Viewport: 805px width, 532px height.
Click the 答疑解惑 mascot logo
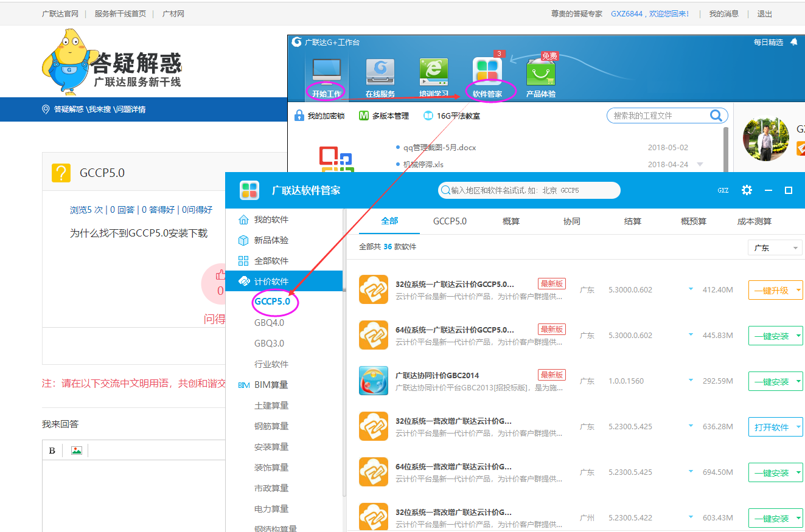(112, 62)
